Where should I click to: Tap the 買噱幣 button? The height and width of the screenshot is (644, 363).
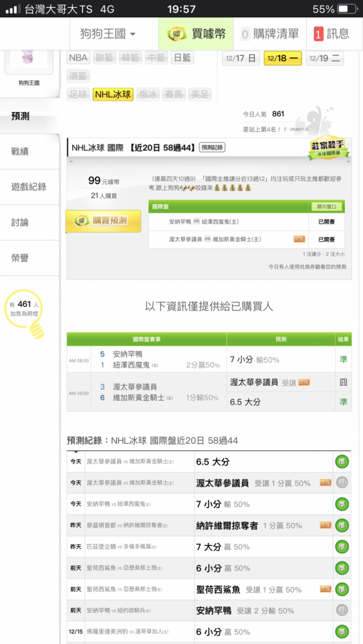coord(196,33)
